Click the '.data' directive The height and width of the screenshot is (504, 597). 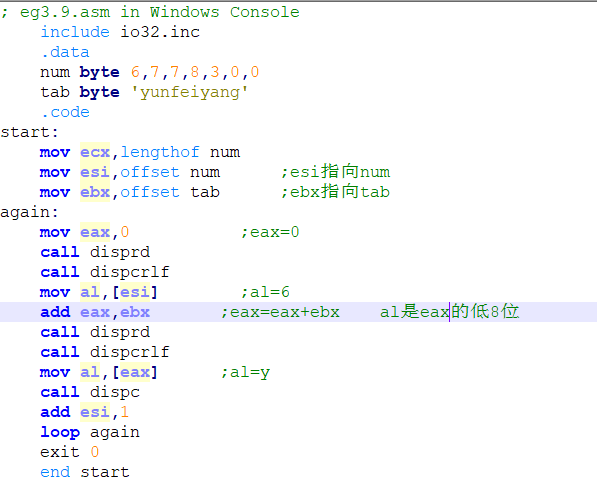point(65,52)
